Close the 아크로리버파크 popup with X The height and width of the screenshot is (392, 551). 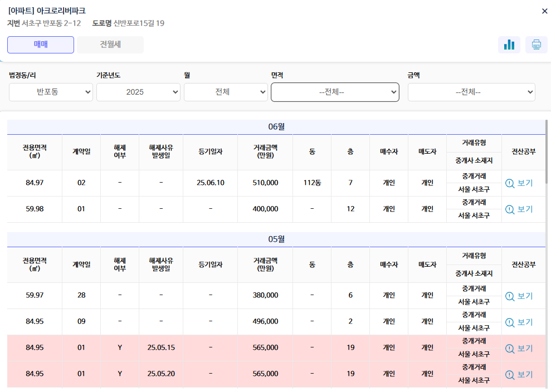(544, 11)
